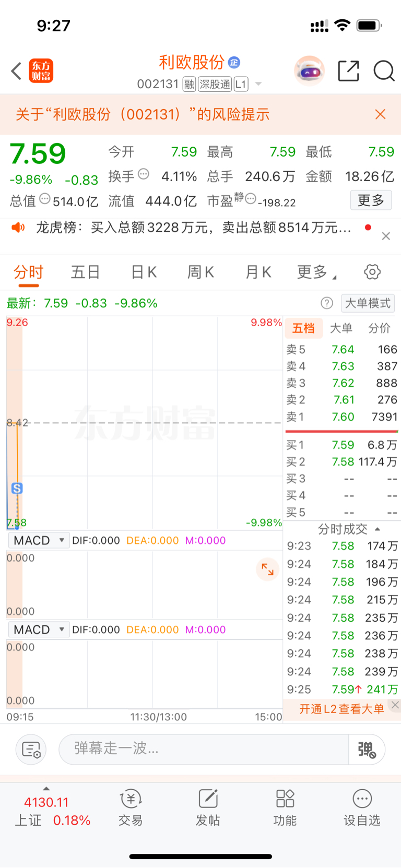Tap the 深股通 tag
The width and height of the screenshot is (401, 868).
pyautogui.click(x=215, y=84)
